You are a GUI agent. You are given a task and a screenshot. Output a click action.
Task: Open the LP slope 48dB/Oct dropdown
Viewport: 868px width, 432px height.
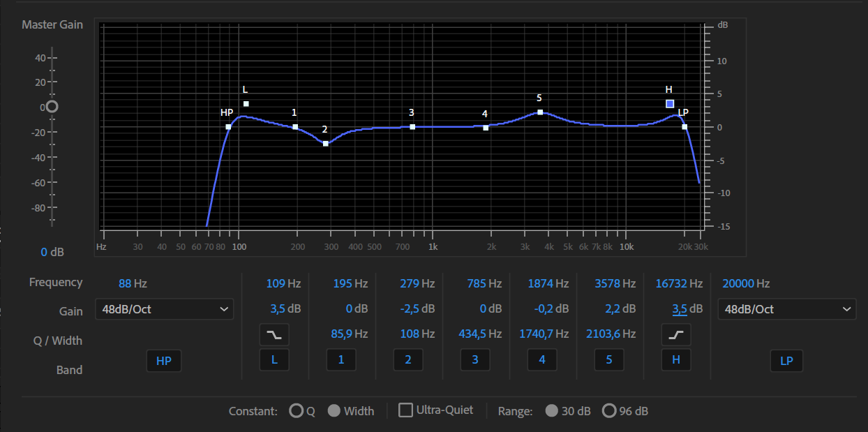[787, 309]
